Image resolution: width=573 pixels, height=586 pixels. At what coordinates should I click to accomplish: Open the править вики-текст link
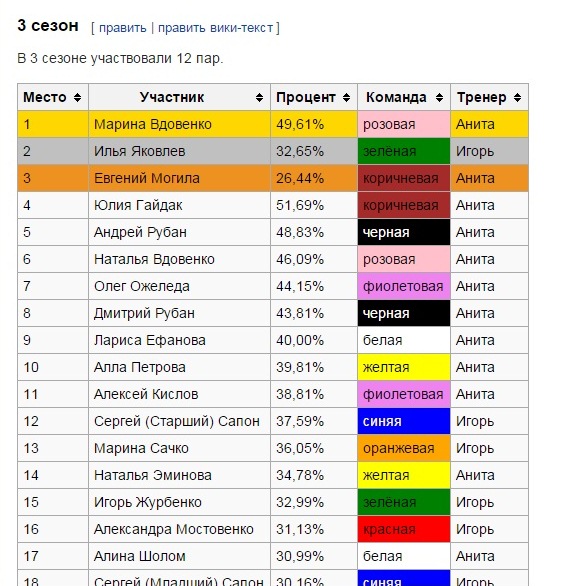(x=215, y=28)
